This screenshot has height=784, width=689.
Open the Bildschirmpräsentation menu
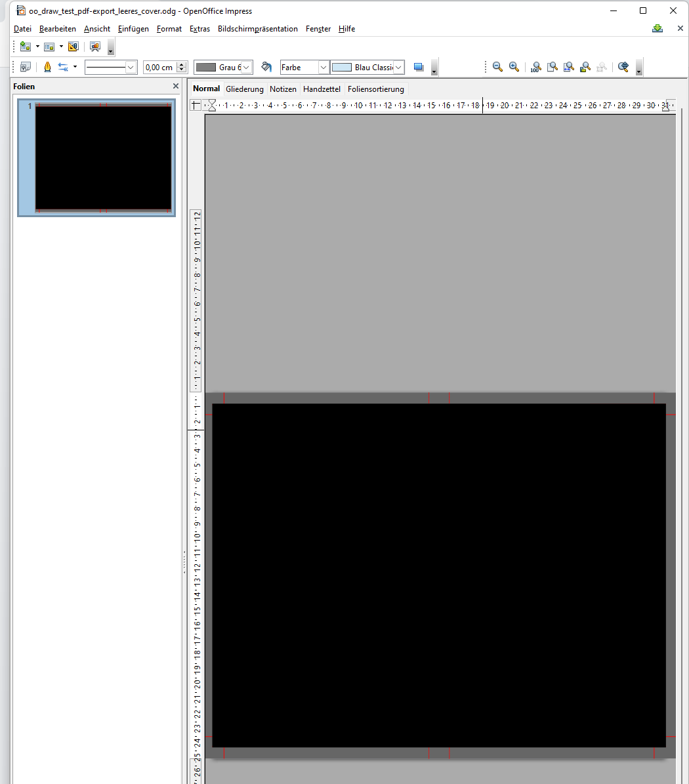point(259,28)
